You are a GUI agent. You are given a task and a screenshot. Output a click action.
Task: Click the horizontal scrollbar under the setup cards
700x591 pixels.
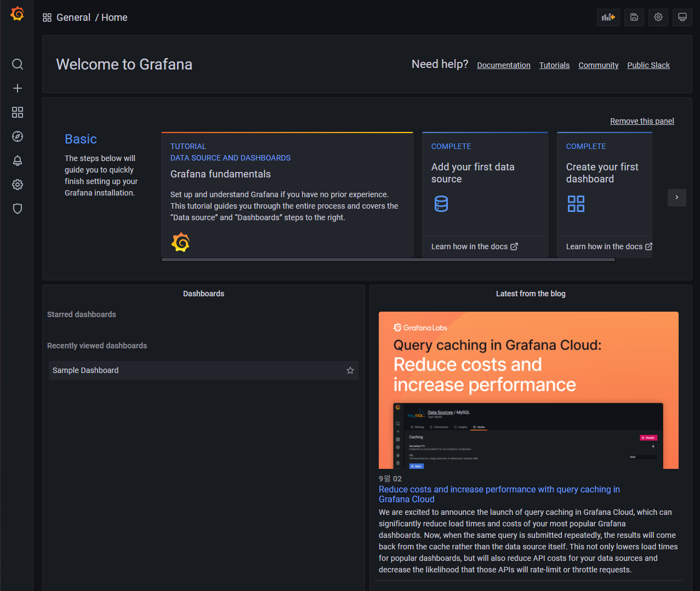[x=388, y=260]
